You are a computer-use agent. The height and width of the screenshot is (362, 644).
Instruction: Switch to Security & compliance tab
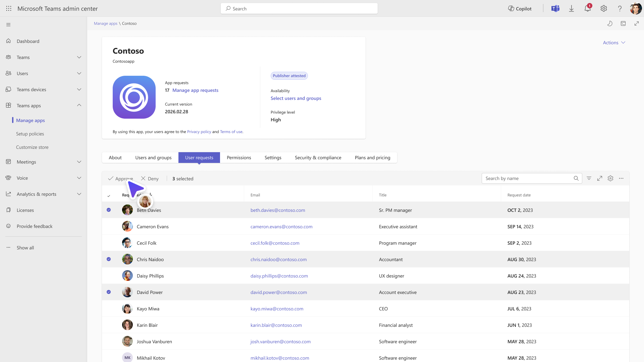(x=318, y=158)
